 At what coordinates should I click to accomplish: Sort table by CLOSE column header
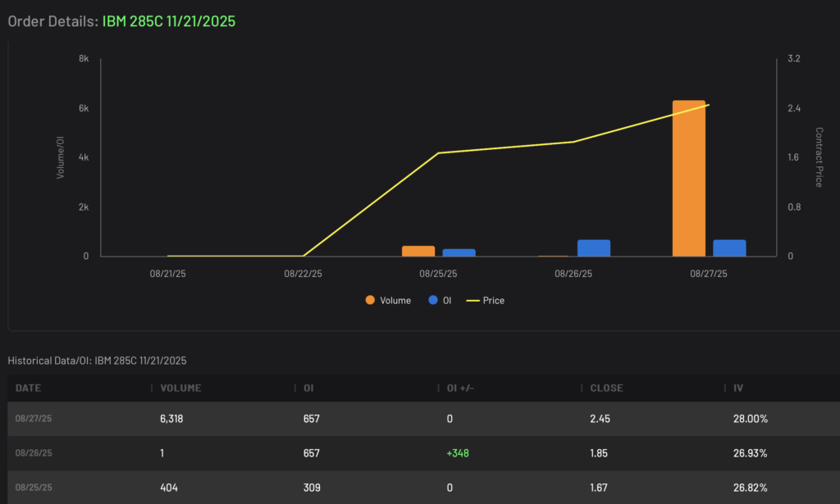[x=606, y=388]
